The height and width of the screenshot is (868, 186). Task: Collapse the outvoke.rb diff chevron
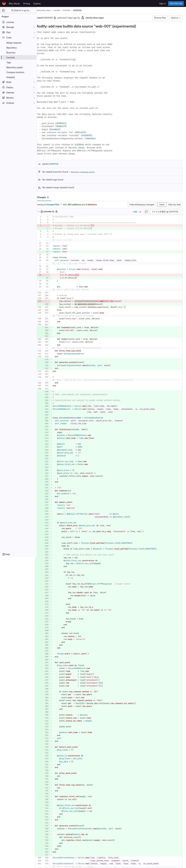pyautogui.click(x=39, y=212)
